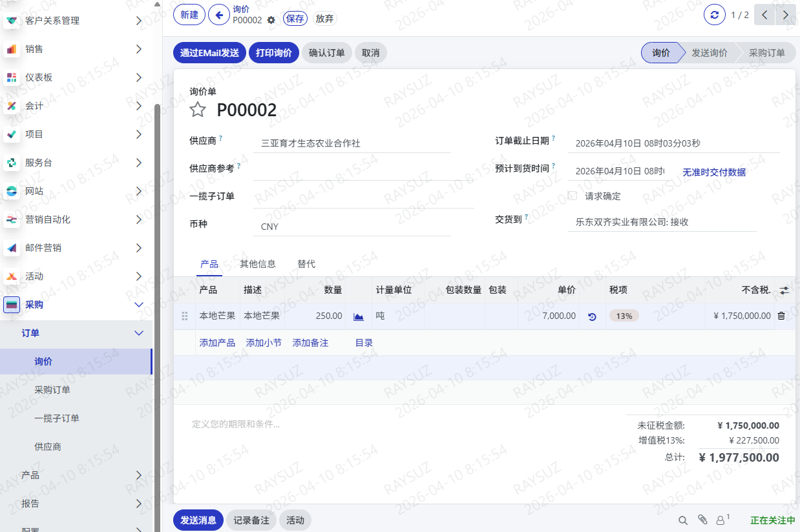Viewport: 800px width, 532px height.
Task: Click the 采购 app icon
Action: tap(12, 305)
